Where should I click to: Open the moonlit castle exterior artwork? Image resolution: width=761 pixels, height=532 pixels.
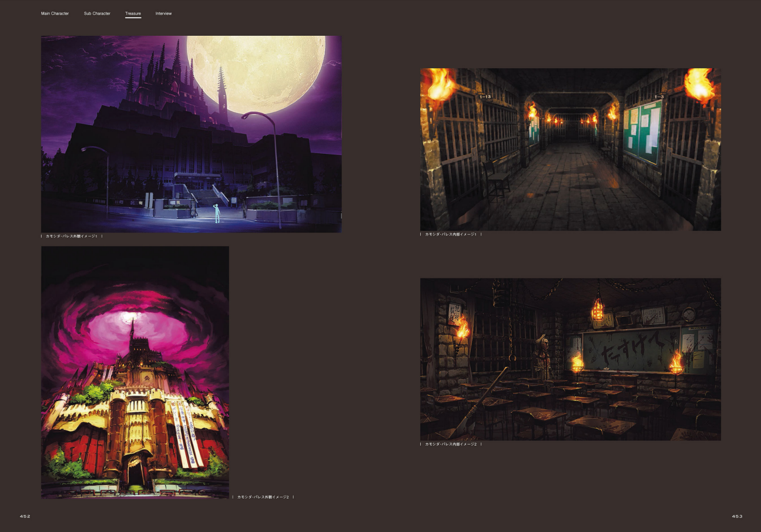191,134
